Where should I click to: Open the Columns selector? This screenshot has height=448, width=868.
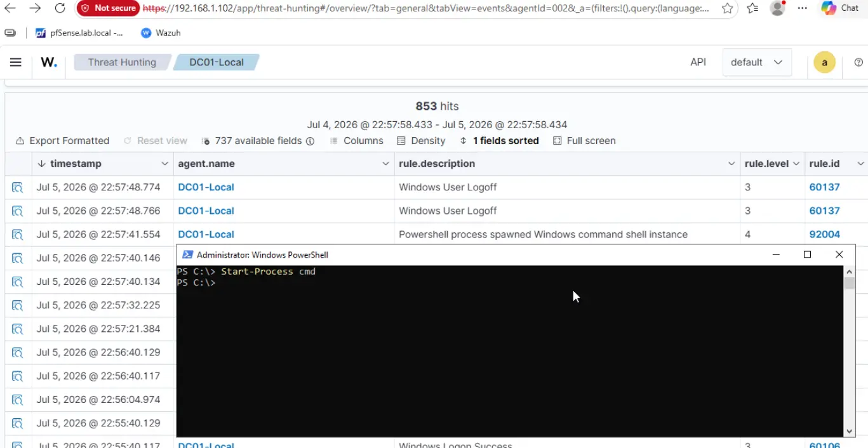click(356, 141)
